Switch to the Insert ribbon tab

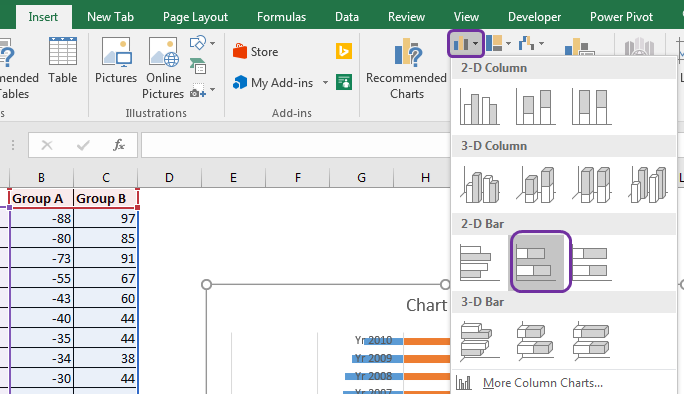coord(43,17)
